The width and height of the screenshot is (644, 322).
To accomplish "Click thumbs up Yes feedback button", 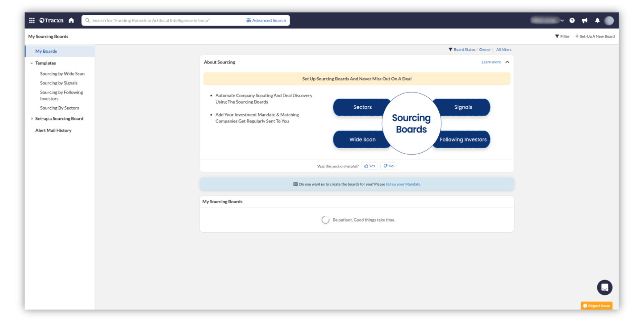I will pyautogui.click(x=370, y=166).
